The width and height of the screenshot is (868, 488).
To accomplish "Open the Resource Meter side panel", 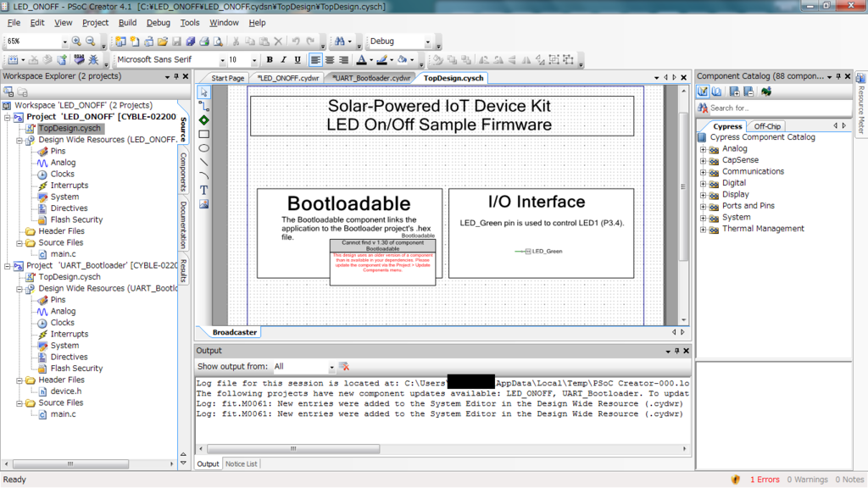I will [861, 105].
